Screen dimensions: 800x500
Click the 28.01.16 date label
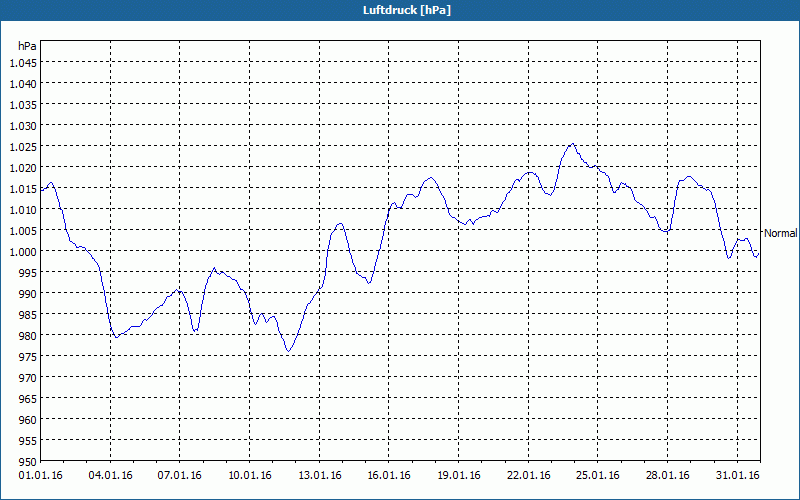coord(667,476)
